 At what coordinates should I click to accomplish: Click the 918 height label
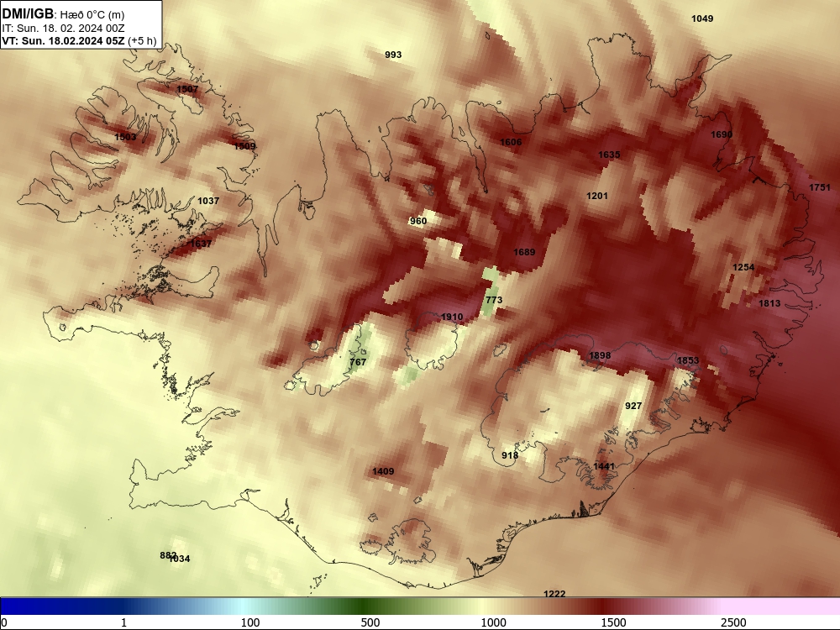tap(510, 455)
